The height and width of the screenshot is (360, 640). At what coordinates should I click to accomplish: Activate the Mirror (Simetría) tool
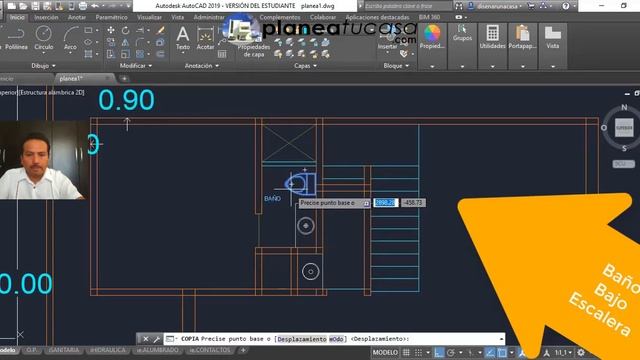pos(125,42)
